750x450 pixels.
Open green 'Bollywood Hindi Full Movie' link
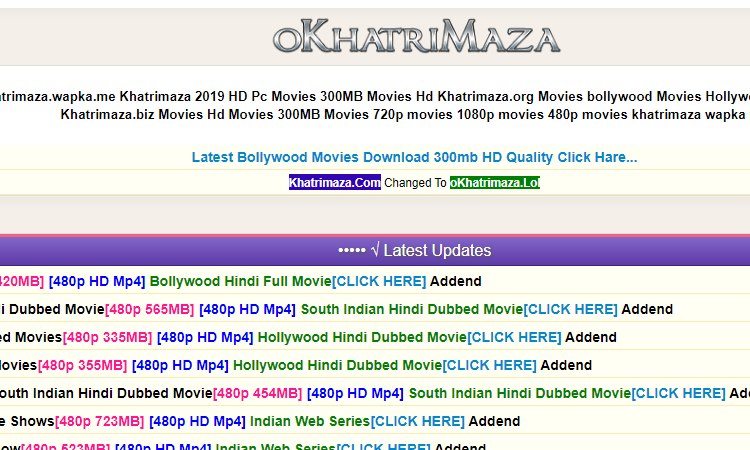[x=240, y=281]
